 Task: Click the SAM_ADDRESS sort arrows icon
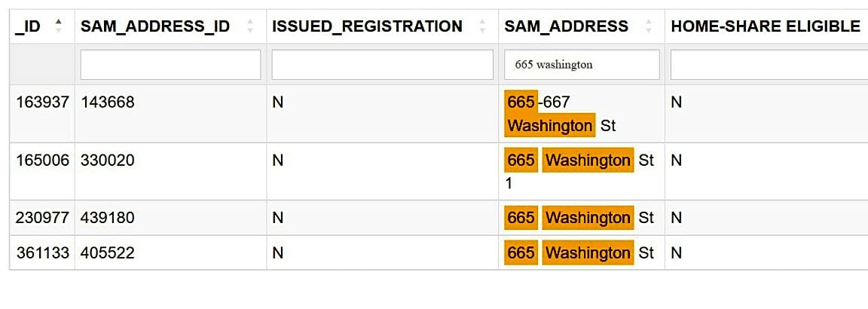[649, 26]
